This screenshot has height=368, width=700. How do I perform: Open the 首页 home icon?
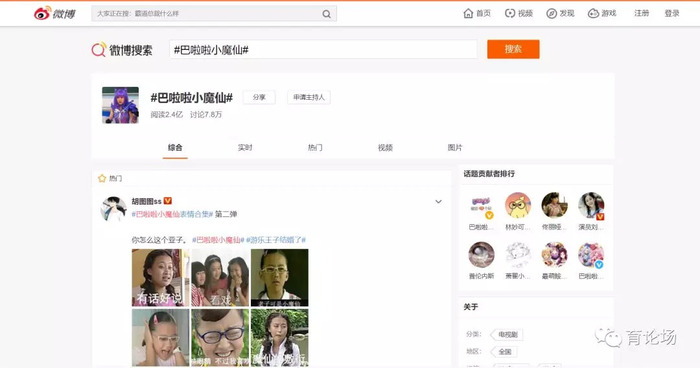coord(468,13)
